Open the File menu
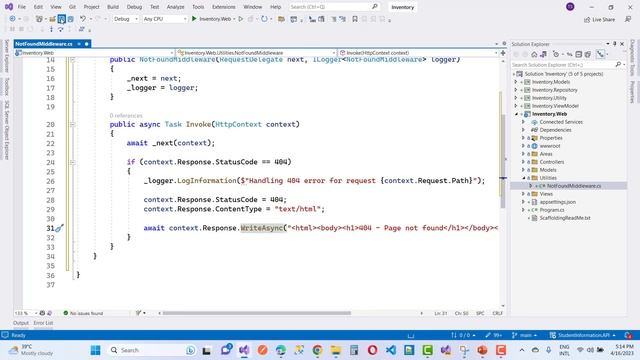Screen dimensions: 640x360 [22, 7]
